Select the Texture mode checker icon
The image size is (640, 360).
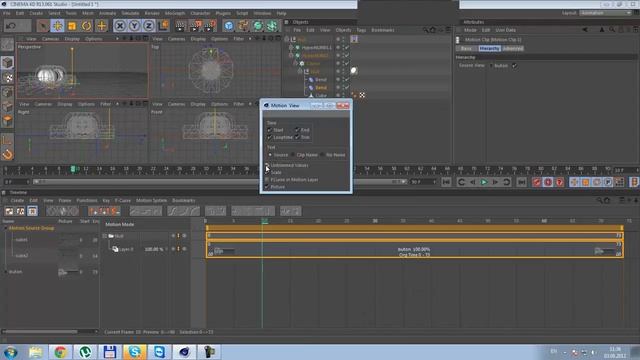tap(7, 77)
